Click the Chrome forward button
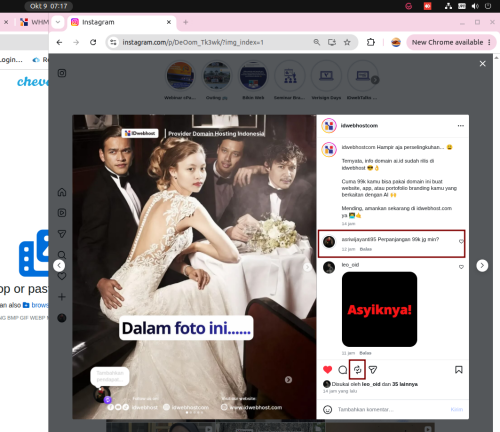Image resolution: width=500 pixels, height=432 pixels. point(76,42)
